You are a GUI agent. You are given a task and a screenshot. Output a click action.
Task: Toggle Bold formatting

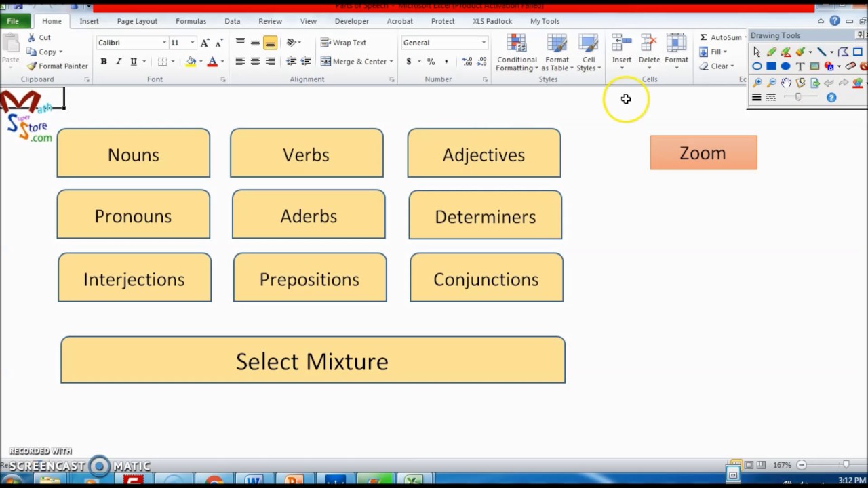(104, 62)
